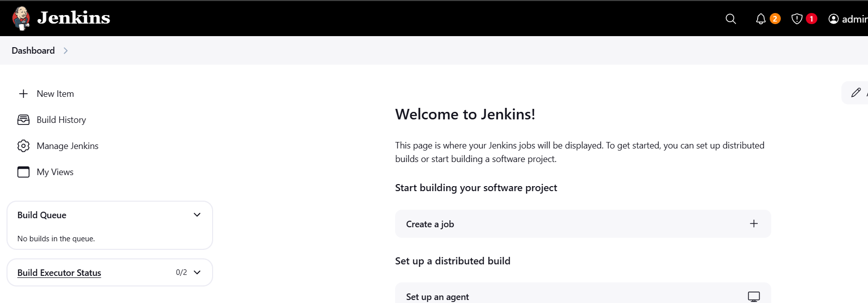The width and height of the screenshot is (868, 303).
Task: Open security warnings shield icon
Action: pyautogui.click(x=797, y=19)
